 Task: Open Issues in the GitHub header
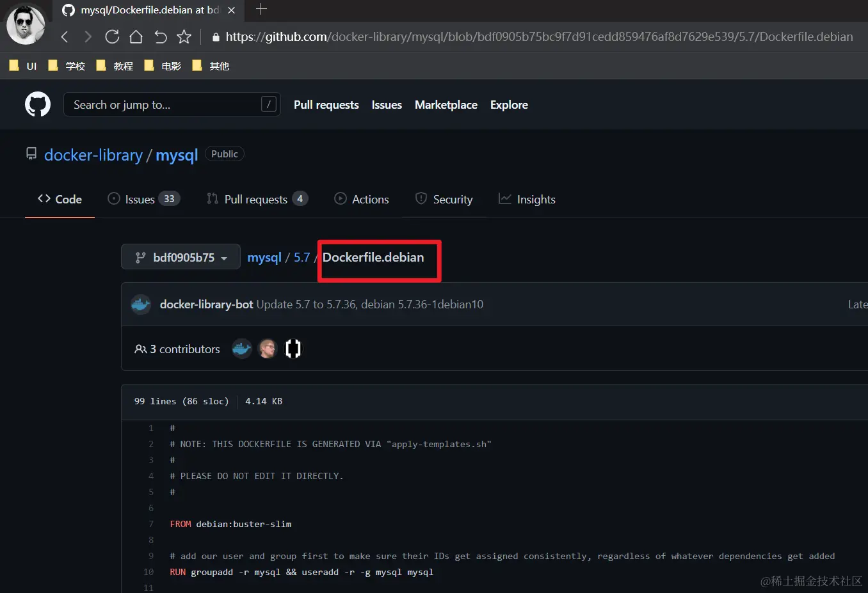click(x=387, y=105)
